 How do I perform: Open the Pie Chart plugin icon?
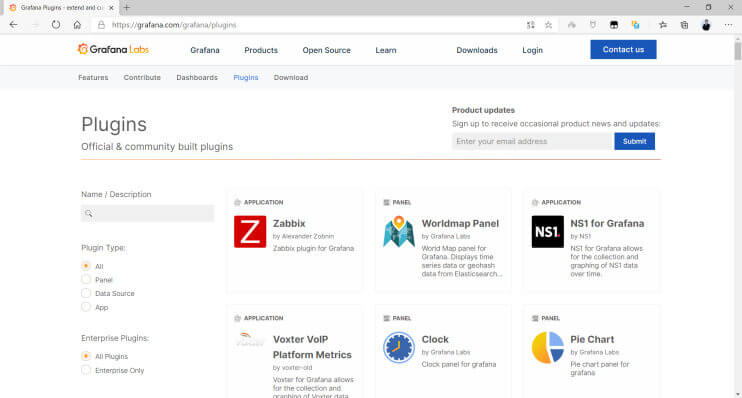548,347
